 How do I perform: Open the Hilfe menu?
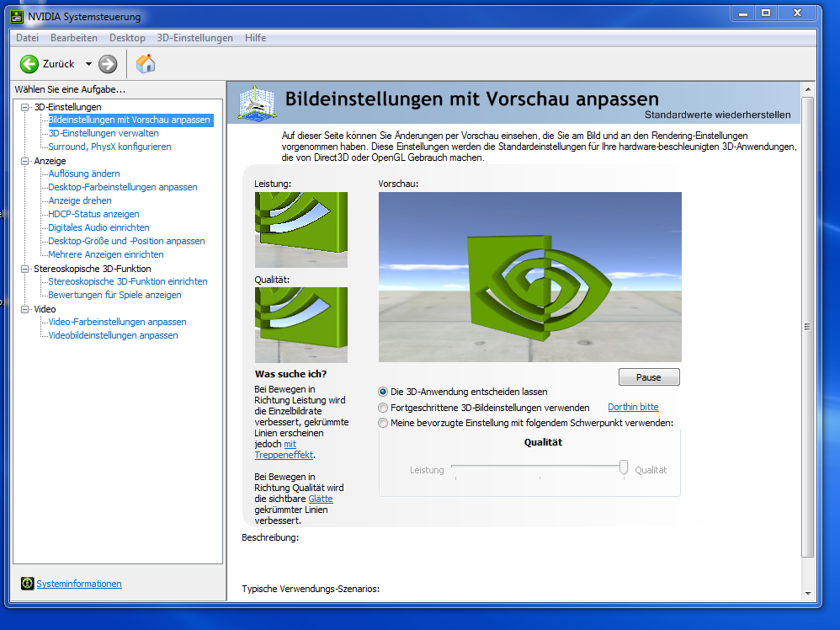pos(256,38)
